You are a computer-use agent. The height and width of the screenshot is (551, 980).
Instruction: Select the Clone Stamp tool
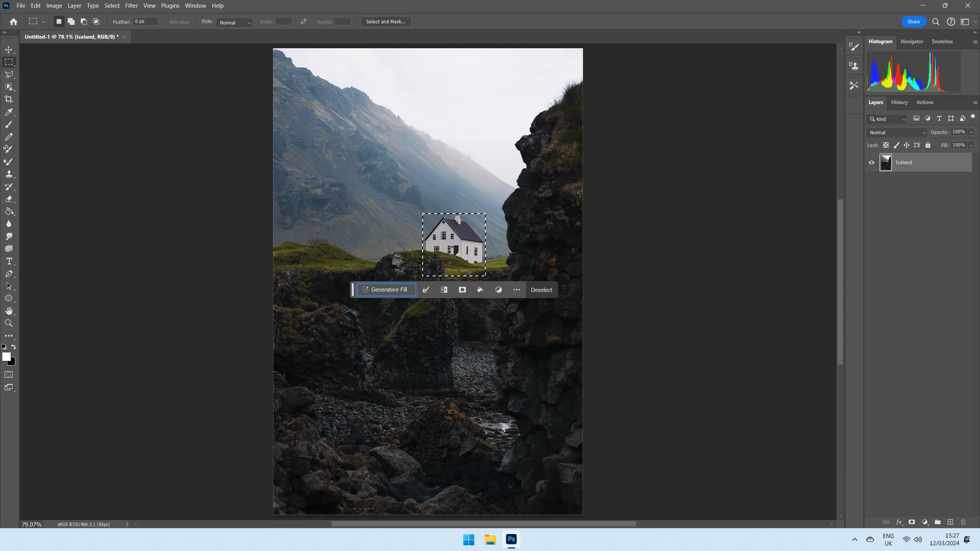(x=8, y=174)
